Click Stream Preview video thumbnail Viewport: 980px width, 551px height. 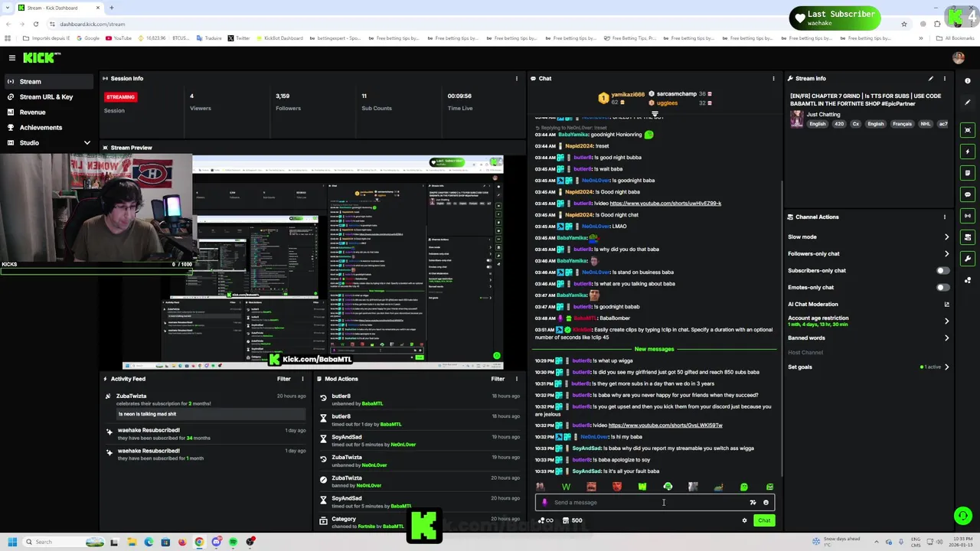coord(313,262)
